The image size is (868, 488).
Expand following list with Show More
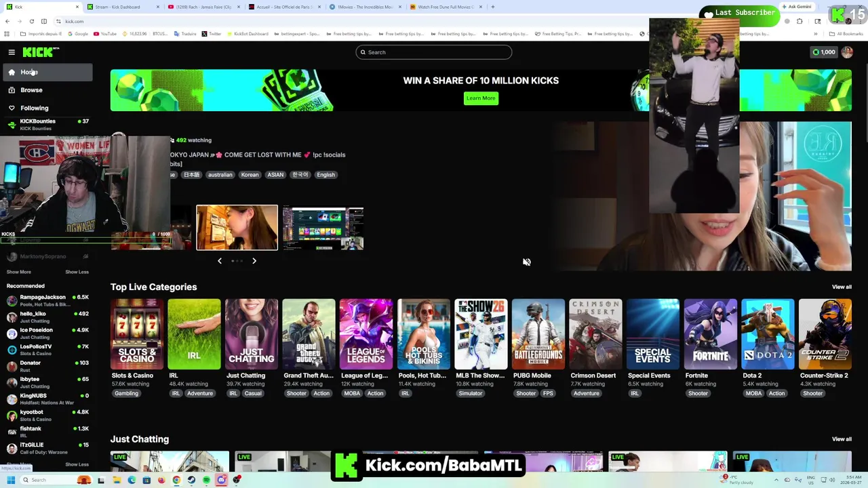tap(18, 272)
